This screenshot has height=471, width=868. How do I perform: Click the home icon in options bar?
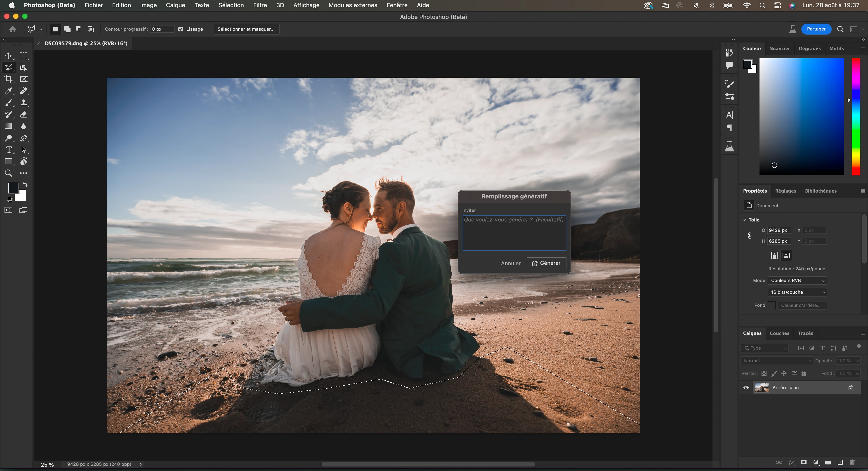pyautogui.click(x=13, y=29)
